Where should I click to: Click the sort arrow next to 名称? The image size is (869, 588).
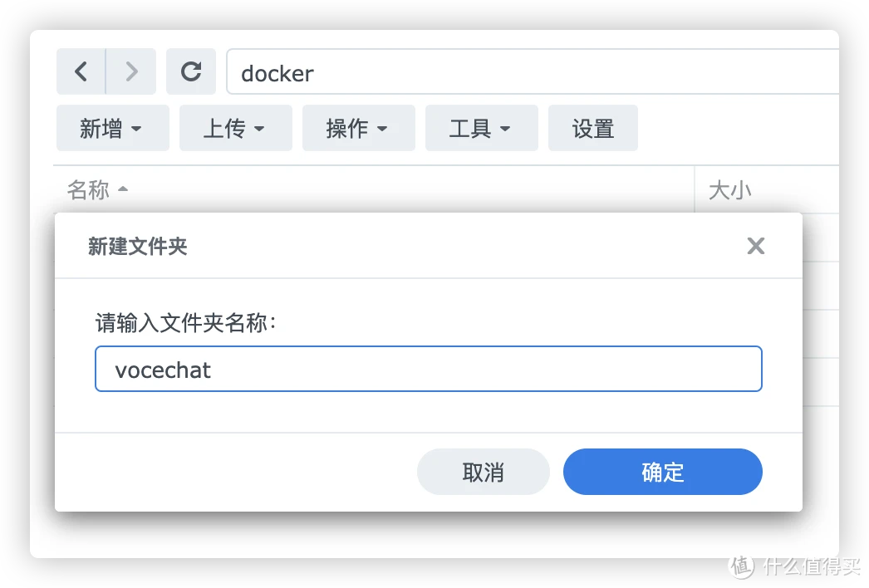point(122,190)
